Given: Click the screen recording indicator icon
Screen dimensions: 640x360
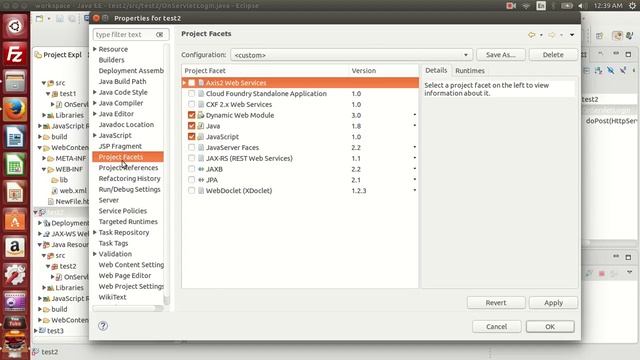Looking at the screenshot, I should point(511,6).
